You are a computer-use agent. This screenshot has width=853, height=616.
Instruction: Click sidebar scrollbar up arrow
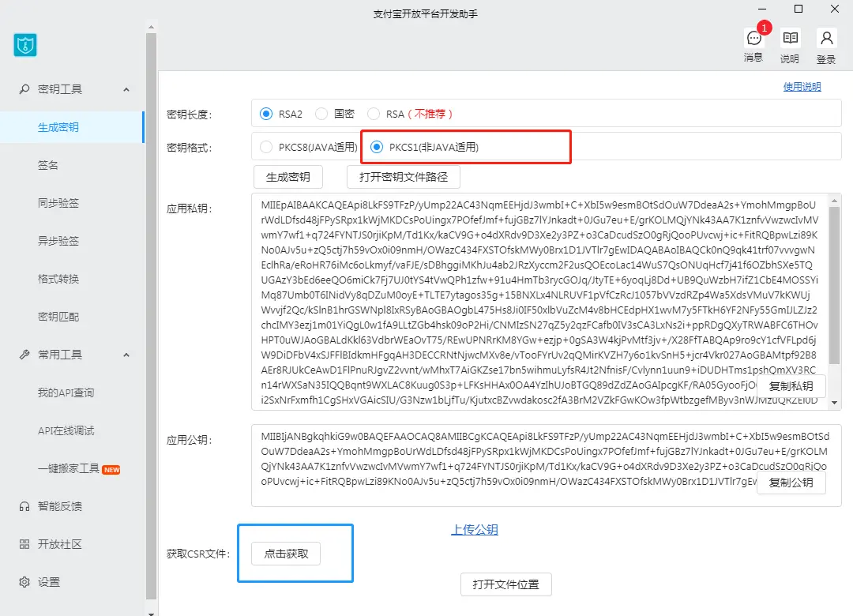tap(151, 26)
